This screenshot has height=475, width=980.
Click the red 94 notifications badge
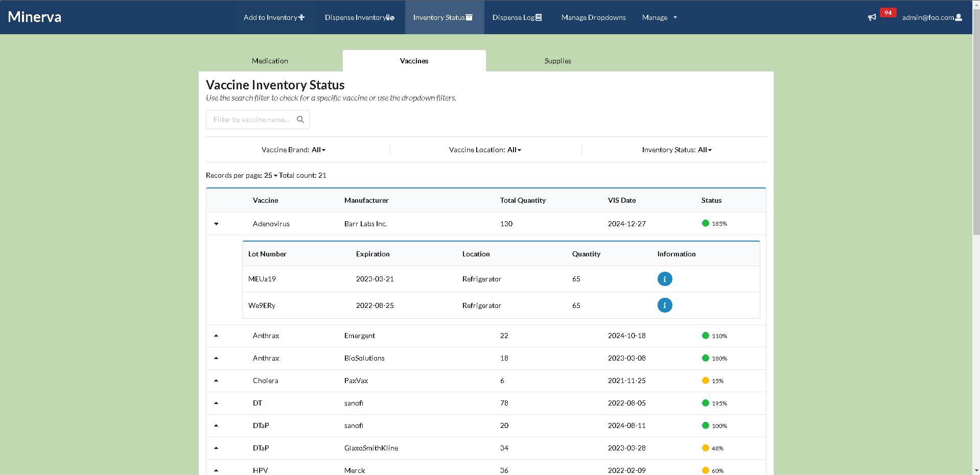[x=888, y=13]
